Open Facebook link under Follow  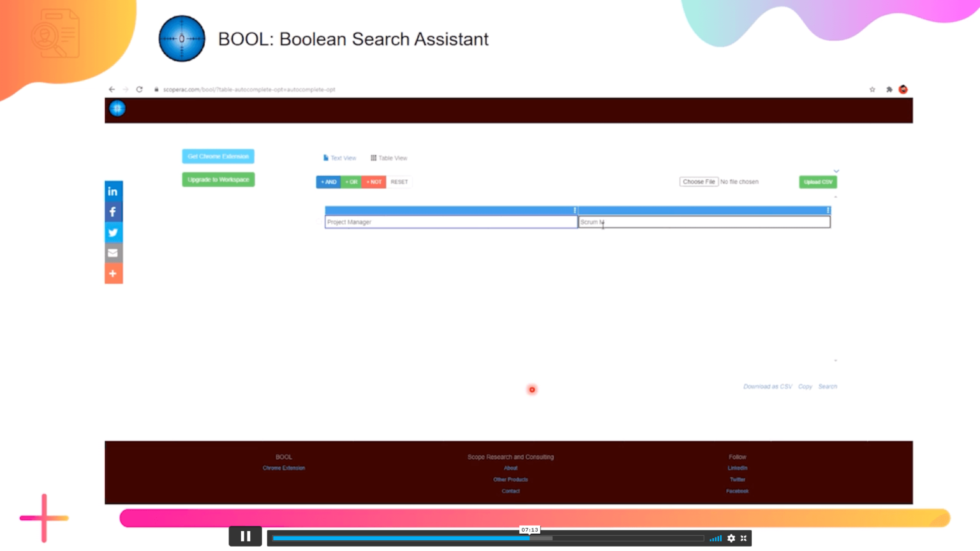click(x=738, y=491)
